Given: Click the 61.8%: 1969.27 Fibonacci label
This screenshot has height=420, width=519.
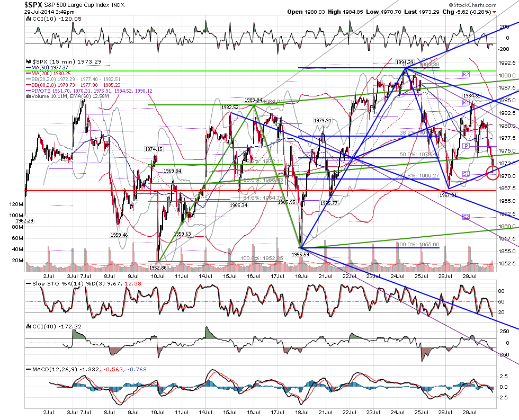Looking at the screenshot, I should click(x=419, y=176).
